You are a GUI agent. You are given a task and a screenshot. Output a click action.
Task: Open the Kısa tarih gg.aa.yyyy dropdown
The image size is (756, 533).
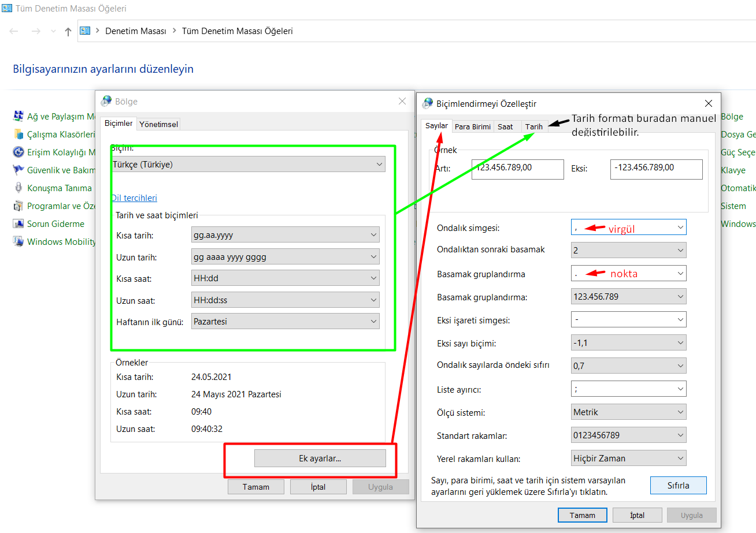click(286, 235)
